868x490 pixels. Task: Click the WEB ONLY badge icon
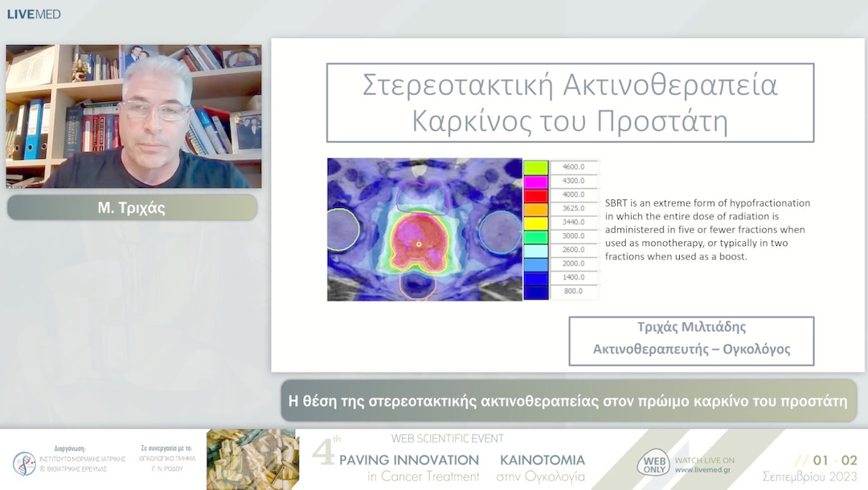[654, 462]
